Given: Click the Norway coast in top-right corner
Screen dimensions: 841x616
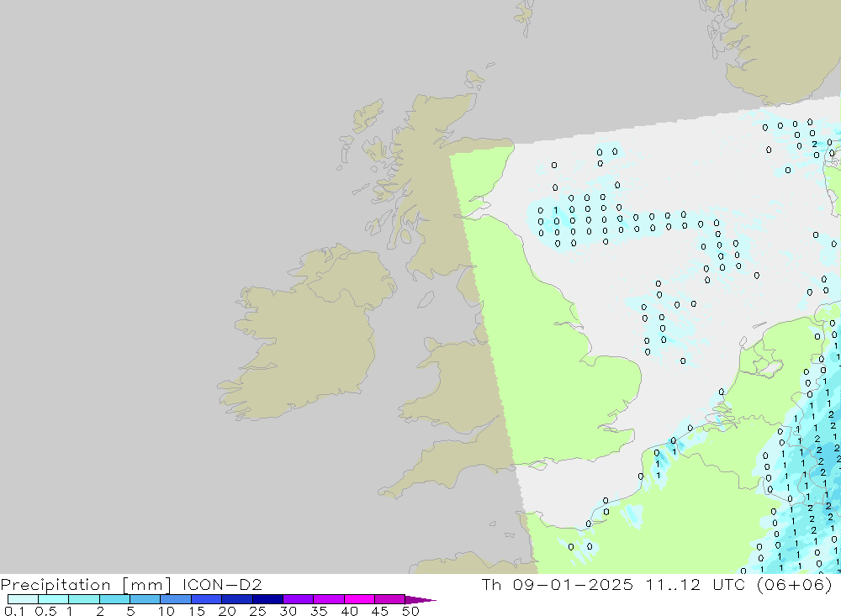Looking at the screenshot, I should (x=774, y=50).
